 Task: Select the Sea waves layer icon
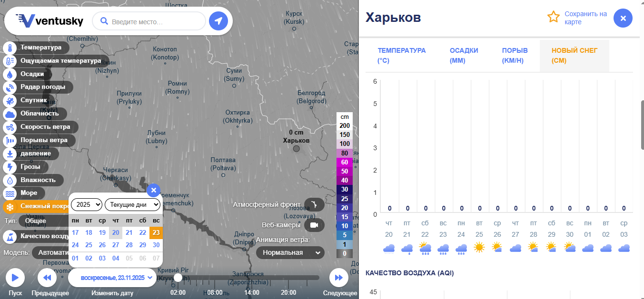pyautogui.click(x=10, y=193)
